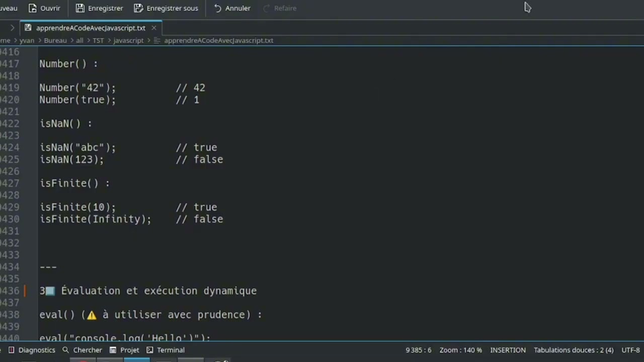Click the text 'isFinite(Infinity);'
The width and height of the screenshot is (644, 362).
tap(95, 219)
